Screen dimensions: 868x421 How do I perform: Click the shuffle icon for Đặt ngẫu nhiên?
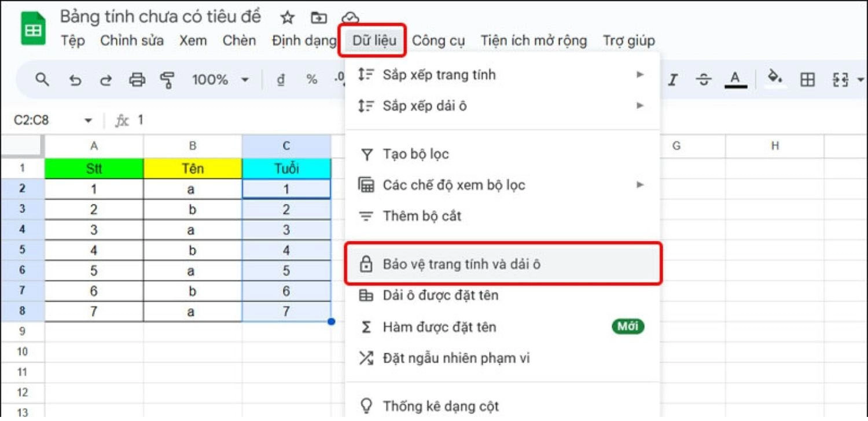(366, 358)
